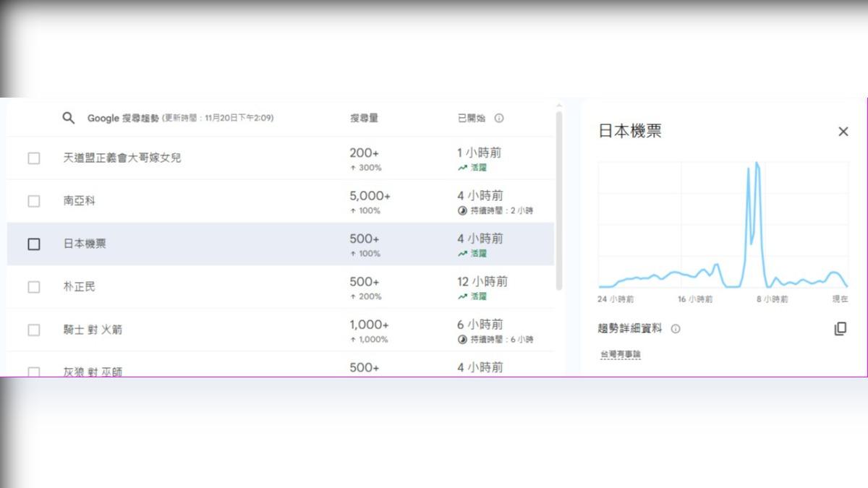868x488 pixels.
Task: Open the 南亞科 trend entry
Action: 79,201
